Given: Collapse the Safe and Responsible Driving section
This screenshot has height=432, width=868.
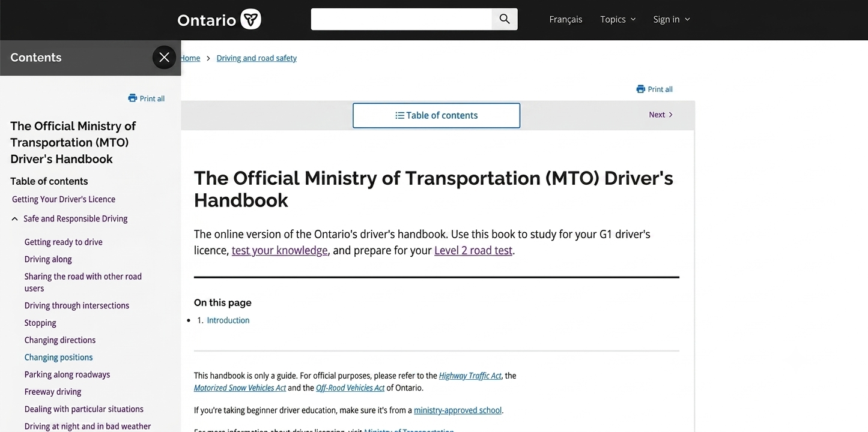Looking at the screenshot, I should click(15, 219).
